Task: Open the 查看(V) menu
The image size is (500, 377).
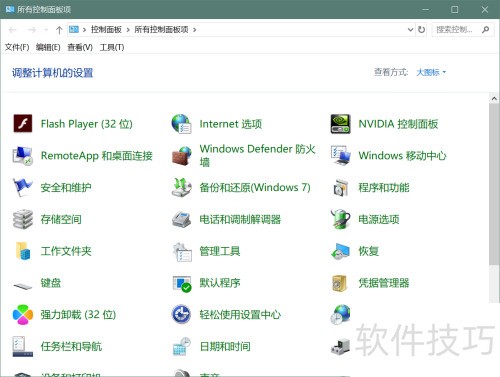Action: pyautogui.click(x=80, y=47)
